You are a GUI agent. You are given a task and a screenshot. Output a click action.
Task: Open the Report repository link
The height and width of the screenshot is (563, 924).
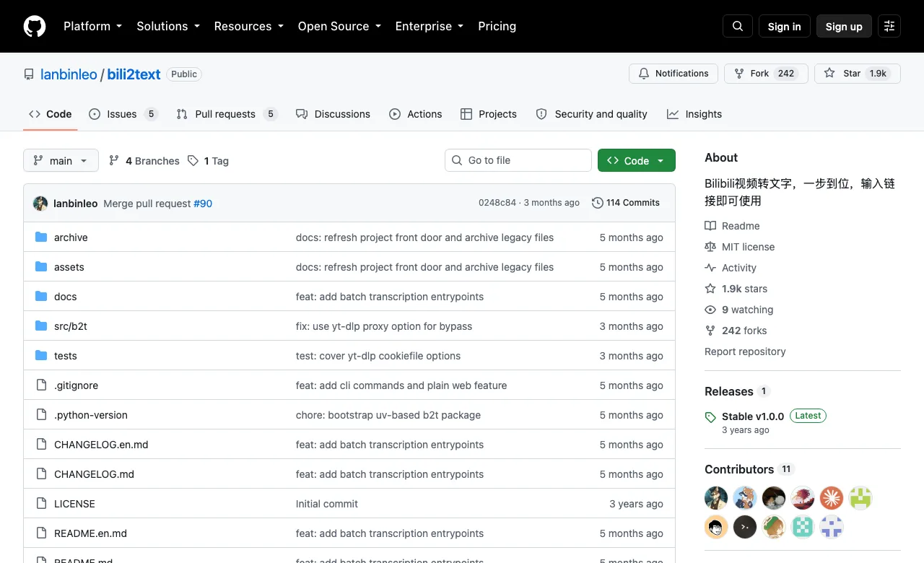pos(745,352)
